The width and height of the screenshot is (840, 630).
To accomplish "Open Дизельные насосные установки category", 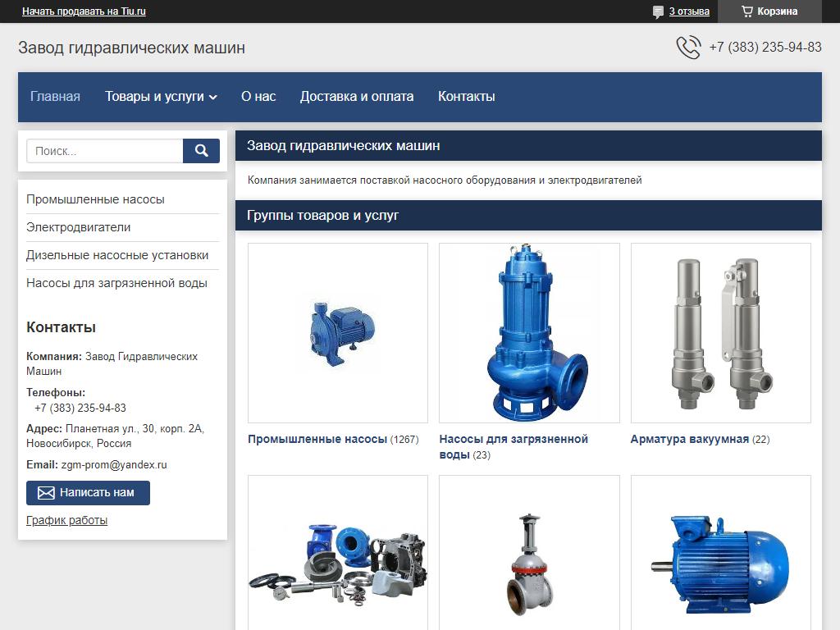I will (x=117, y=255).
